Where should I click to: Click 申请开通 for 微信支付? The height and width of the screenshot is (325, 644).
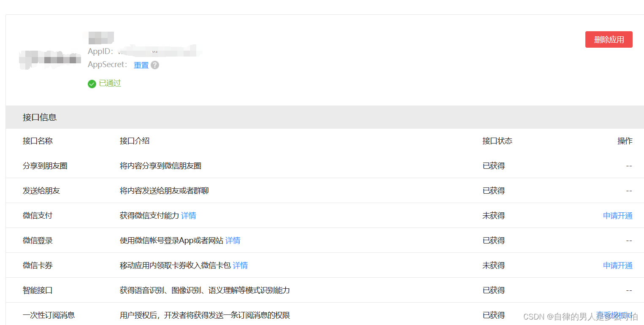point(618,216)
